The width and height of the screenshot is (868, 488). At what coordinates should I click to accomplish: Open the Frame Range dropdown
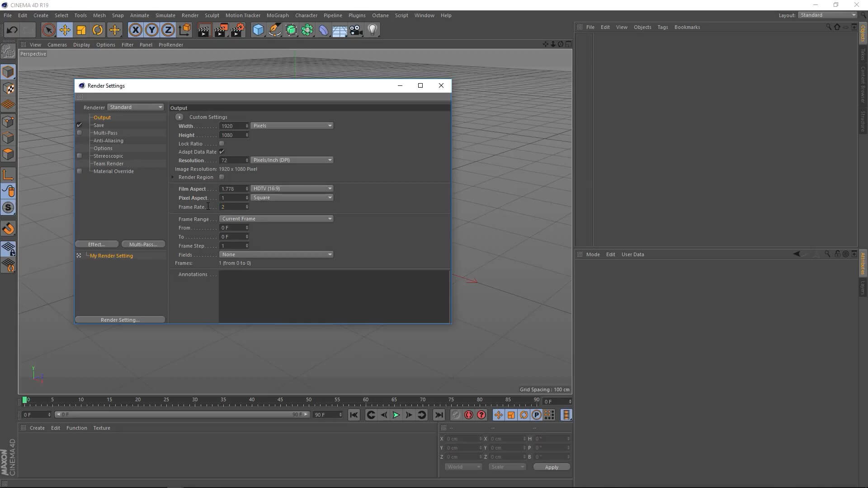click(x=276, y=219)
